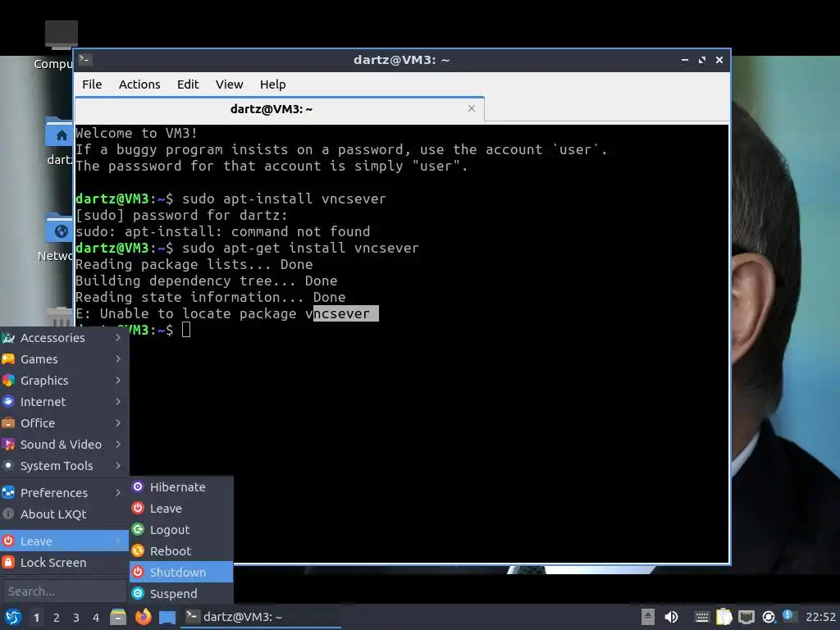Screen dimensions: 840x630
Task: Click the terminal cursor at the prompt
Action: (186, 330)
